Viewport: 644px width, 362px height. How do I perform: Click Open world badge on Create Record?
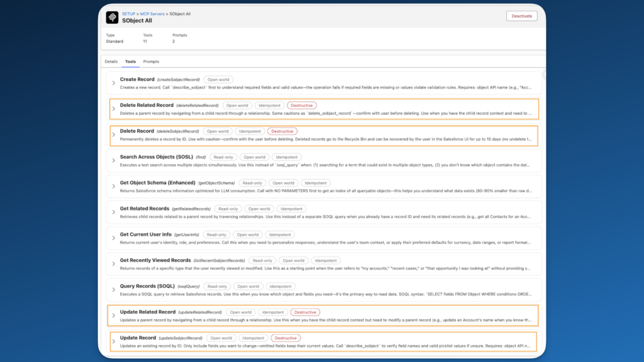[x=218, y=80]
